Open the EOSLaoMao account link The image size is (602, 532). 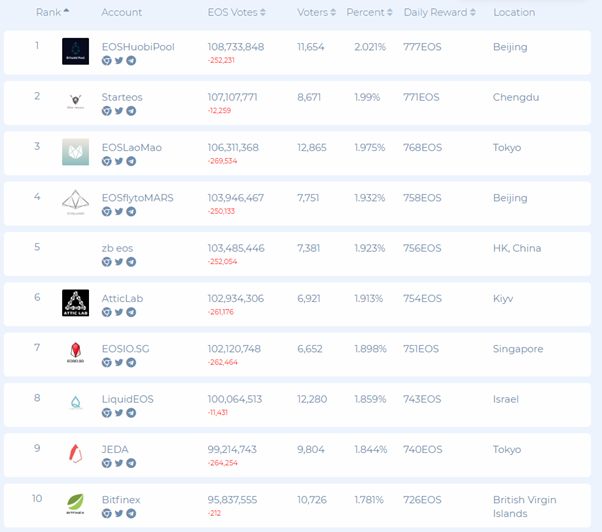pos(132,147)
